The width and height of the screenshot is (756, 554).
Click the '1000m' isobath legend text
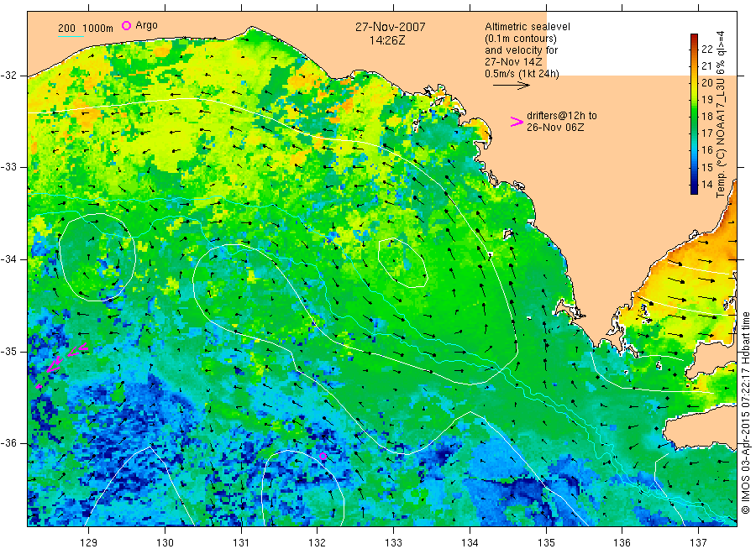tap(98, 29)
